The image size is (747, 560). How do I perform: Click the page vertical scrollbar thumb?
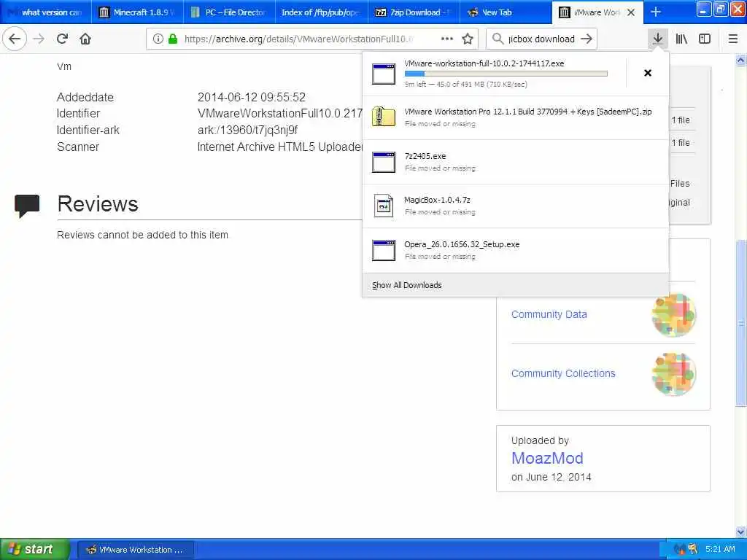(x=740, y=323)
